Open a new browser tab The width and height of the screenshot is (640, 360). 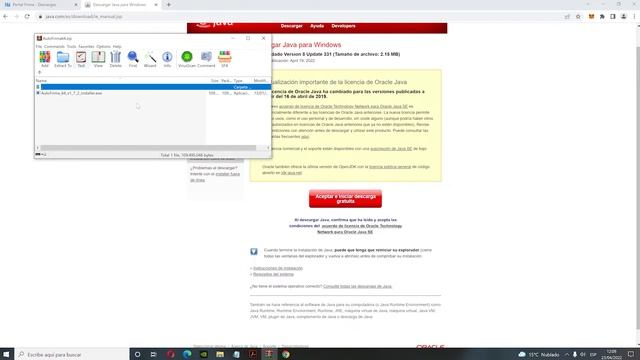[x=169, y=5]
